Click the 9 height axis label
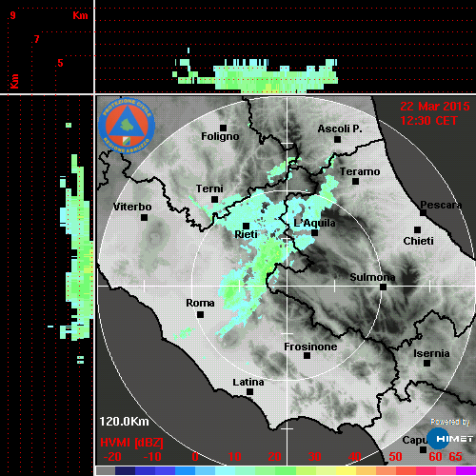The image size is (476, 476). click(x=12, y=15)
